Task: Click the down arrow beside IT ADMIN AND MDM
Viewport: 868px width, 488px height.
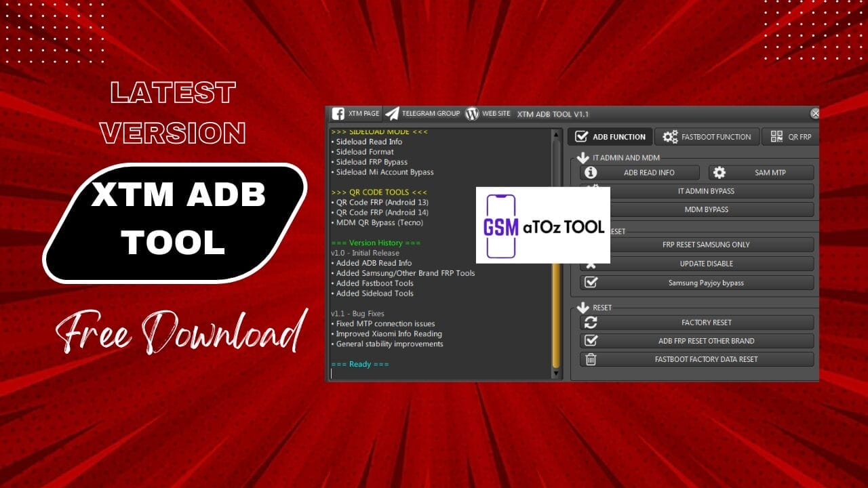Action: coord(583,158)
